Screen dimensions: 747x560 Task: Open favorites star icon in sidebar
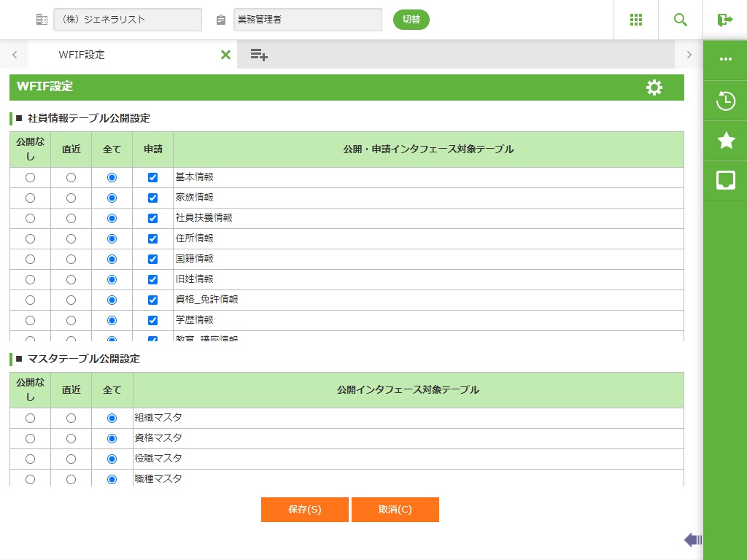pos(725,141)
